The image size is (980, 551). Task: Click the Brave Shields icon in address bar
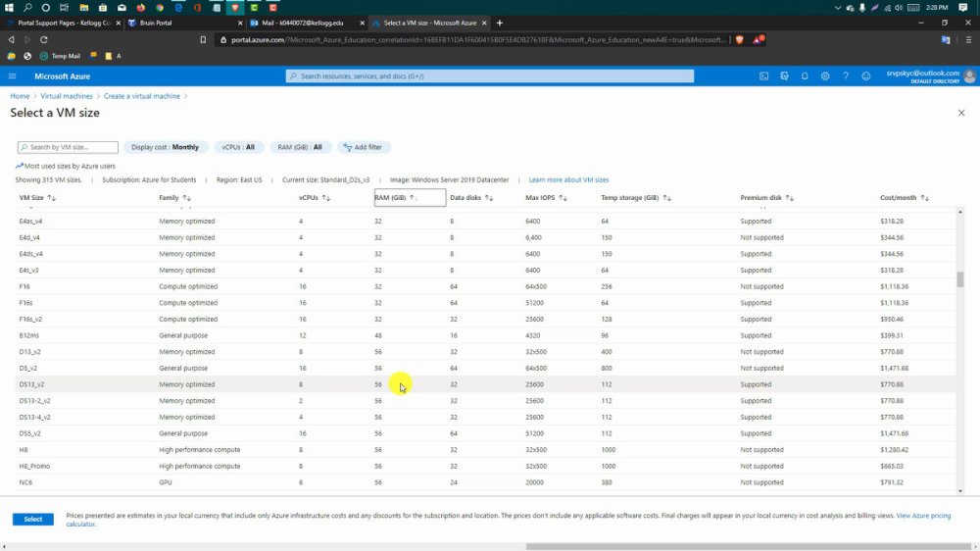coord(740,39)
